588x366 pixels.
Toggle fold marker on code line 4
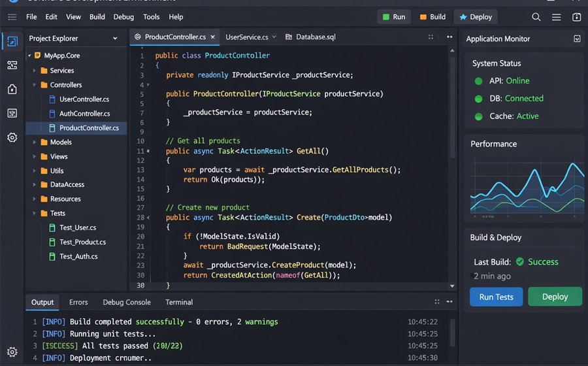148,85
